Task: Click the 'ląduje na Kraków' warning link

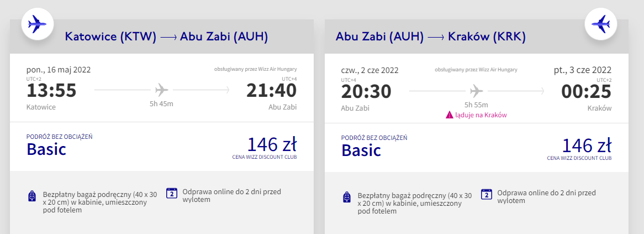Action: (x=481, y=115)
